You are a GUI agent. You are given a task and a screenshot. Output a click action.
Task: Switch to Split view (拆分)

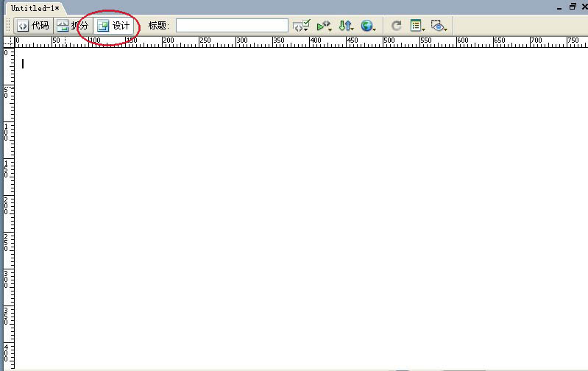[73, 26]
